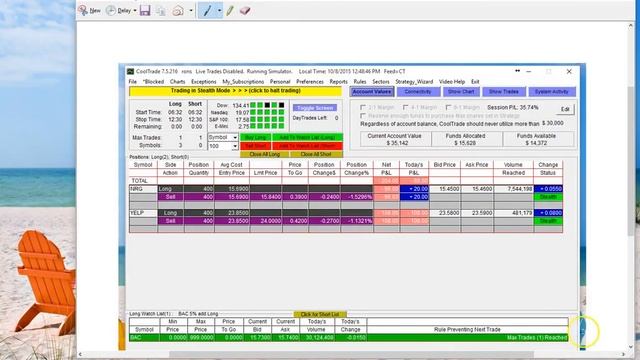The width and height of the screenshot is (640, 360).
Task: Open the Personal menu
Action: tap(280, 82)
